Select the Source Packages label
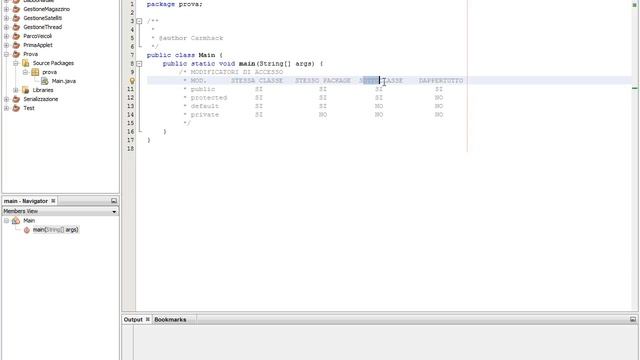The height and width of the screenshot is (360, 640). click(53, 63)
